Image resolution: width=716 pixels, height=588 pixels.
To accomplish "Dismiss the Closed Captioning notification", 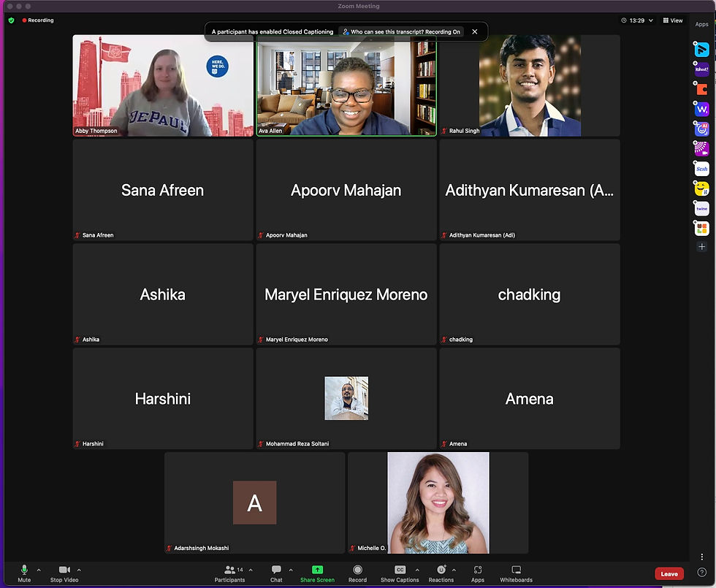I will [475, 31].
